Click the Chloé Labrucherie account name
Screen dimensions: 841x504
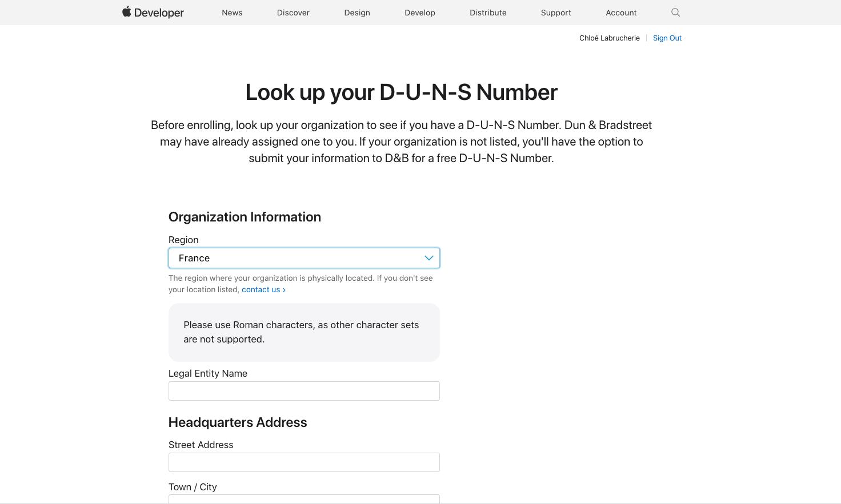609,38
